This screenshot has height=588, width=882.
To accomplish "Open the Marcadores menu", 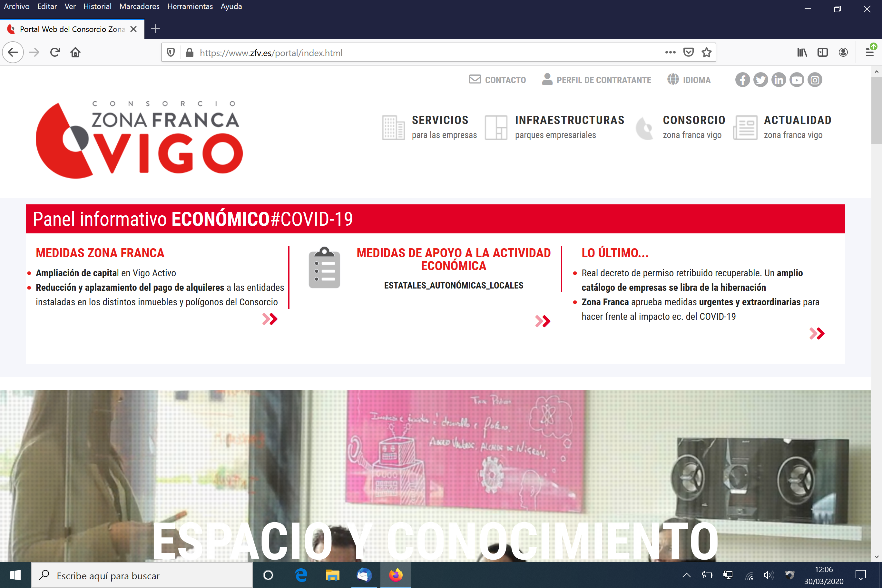I will 139,6.
